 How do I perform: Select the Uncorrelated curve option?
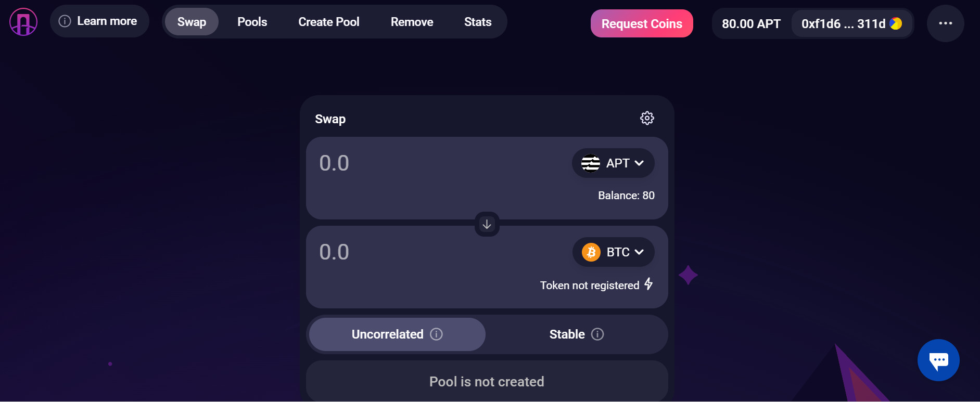(387, 334)
